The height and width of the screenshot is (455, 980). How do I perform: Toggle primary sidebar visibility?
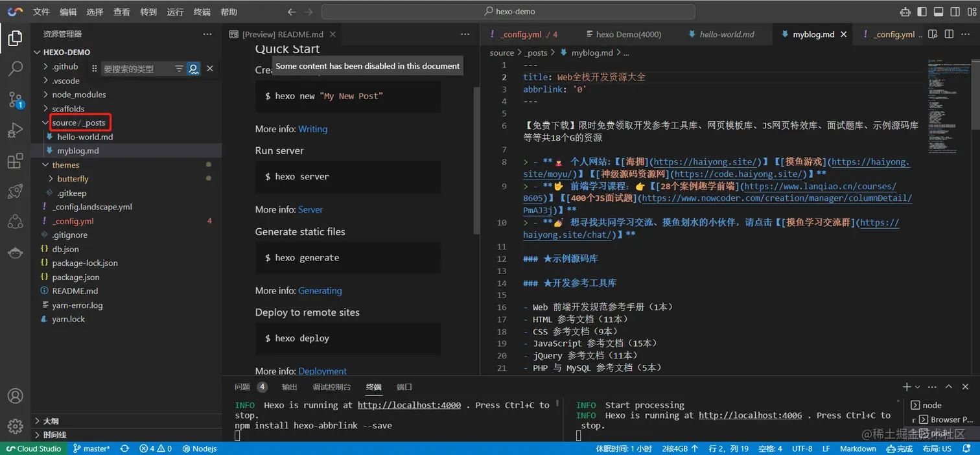point(922,12)
